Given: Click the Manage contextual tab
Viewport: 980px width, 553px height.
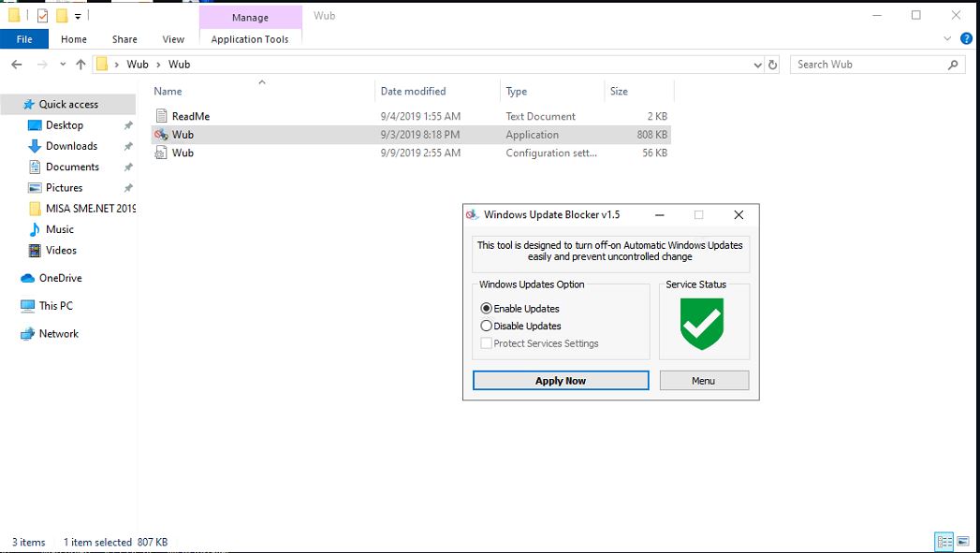Looking at the screenshot, I should coord(250,18).
